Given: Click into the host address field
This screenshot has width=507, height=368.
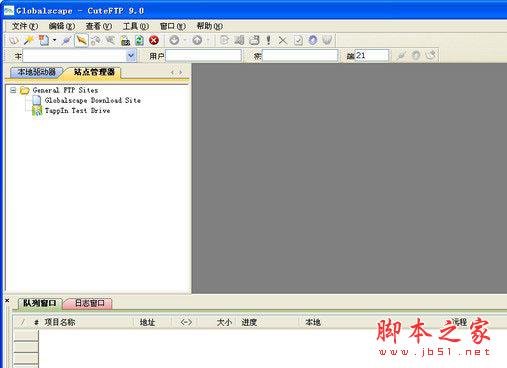Looking at the screenshot, I should pos(75,56).
